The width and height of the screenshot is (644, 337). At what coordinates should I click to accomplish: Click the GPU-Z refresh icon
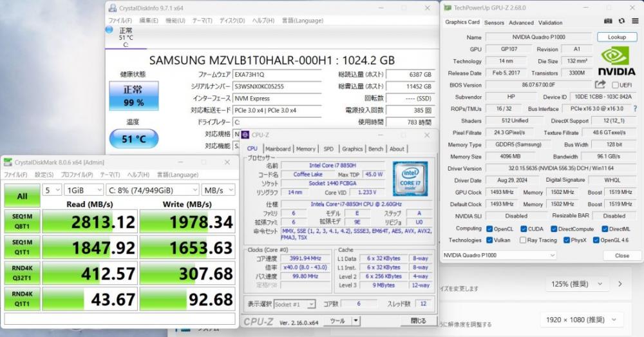pos(621,21)
